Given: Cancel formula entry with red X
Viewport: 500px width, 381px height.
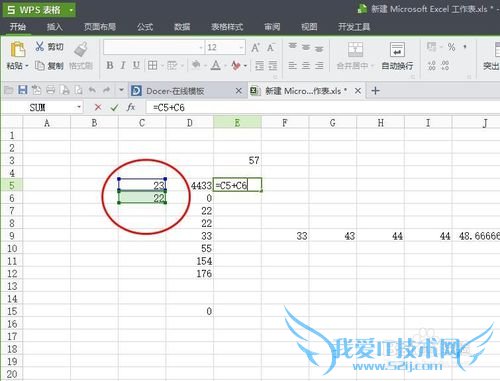Looking at the screenshot, I should 98,107.
